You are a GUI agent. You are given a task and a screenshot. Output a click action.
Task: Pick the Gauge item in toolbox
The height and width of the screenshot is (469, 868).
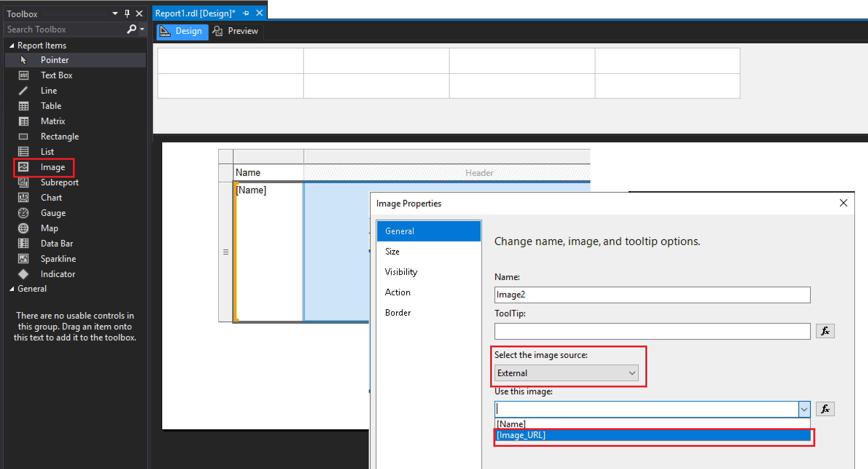point(53,213)
